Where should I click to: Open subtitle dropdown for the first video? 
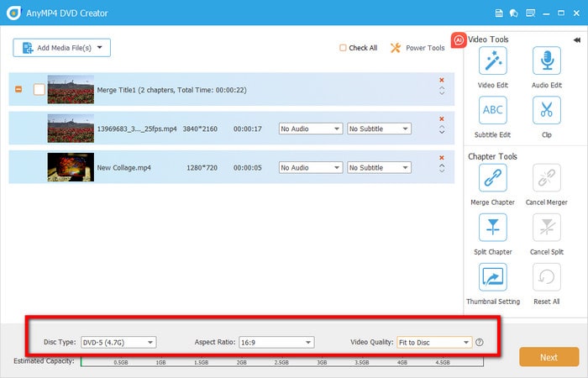pos(380,129)
